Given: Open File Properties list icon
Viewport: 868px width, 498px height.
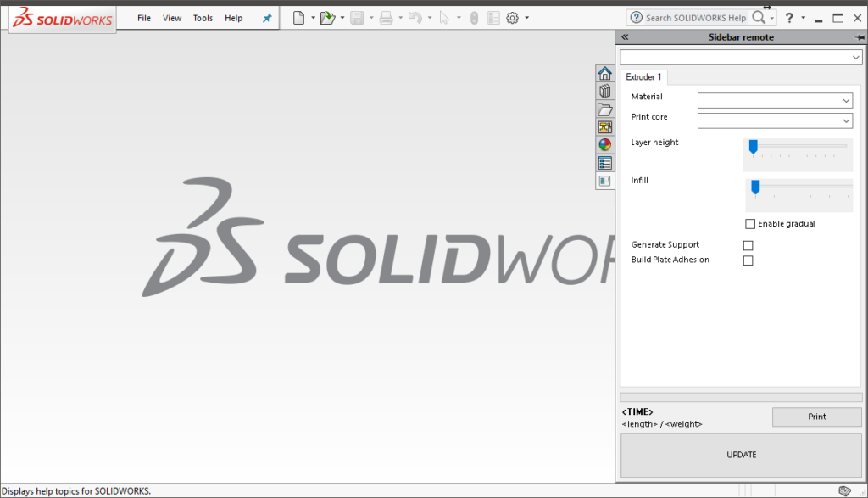Looking at the screenshot, I should coord(493,19).
